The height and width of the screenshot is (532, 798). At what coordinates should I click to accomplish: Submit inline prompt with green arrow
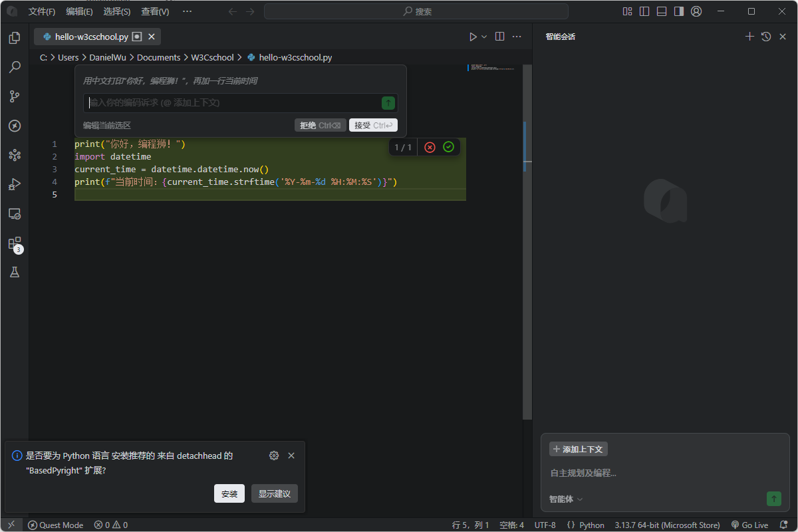(x=388, y=102)
